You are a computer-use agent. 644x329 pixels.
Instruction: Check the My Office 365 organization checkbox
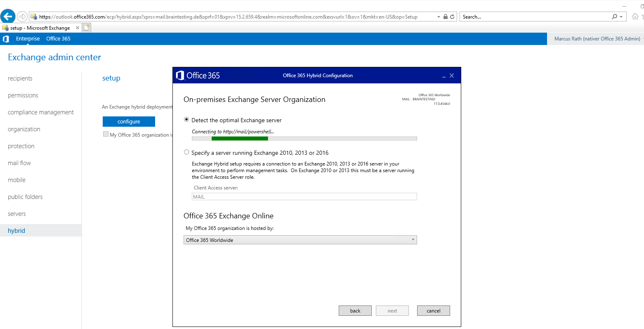pyautogui.click(x=106, y=134)
